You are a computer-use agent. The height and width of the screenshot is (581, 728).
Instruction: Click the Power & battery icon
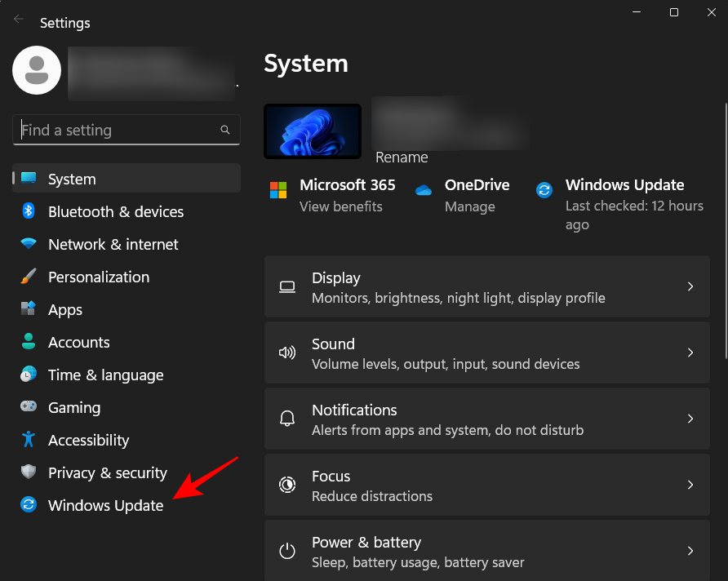pos(287,551)
